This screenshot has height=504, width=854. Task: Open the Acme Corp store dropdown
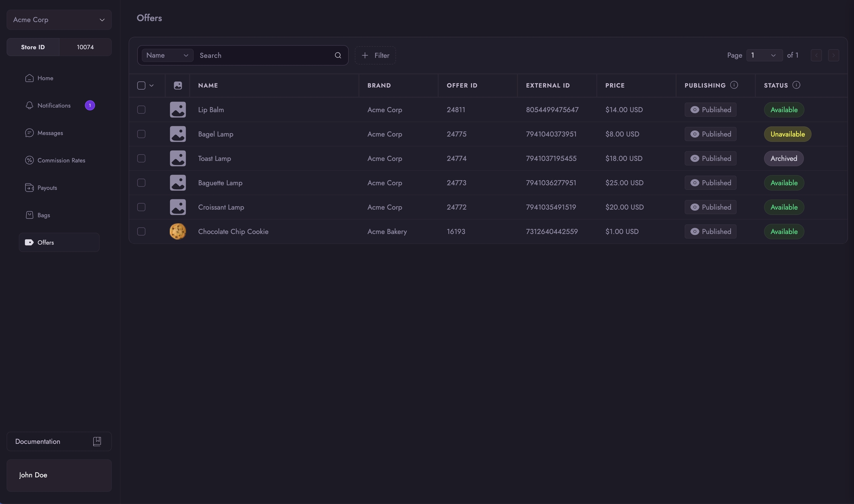click(59, 20)
